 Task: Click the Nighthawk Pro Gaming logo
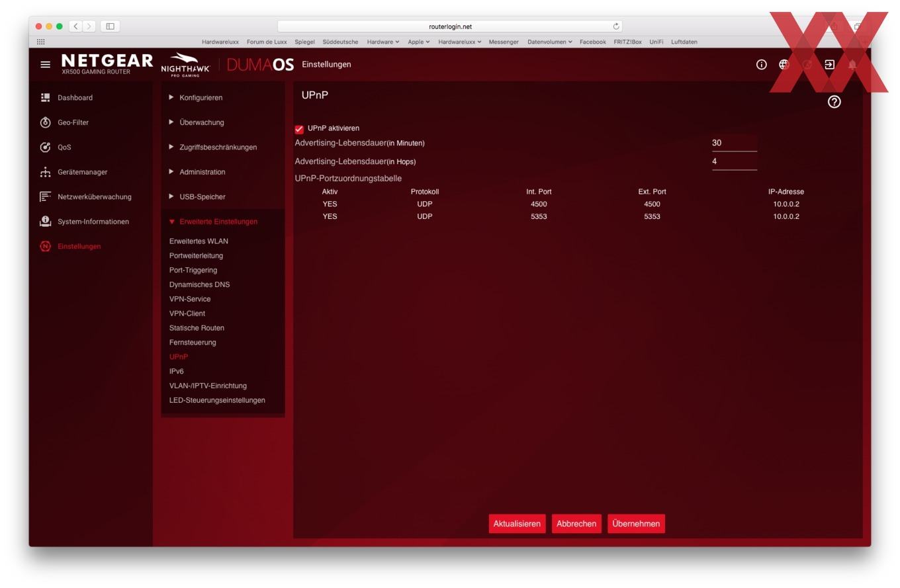[185, 65]
